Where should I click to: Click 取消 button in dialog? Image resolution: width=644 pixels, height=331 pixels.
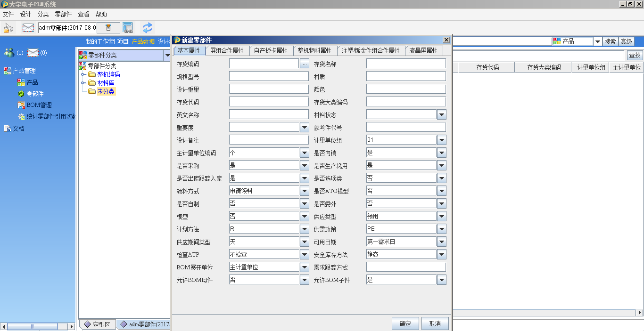coord(435,323)
